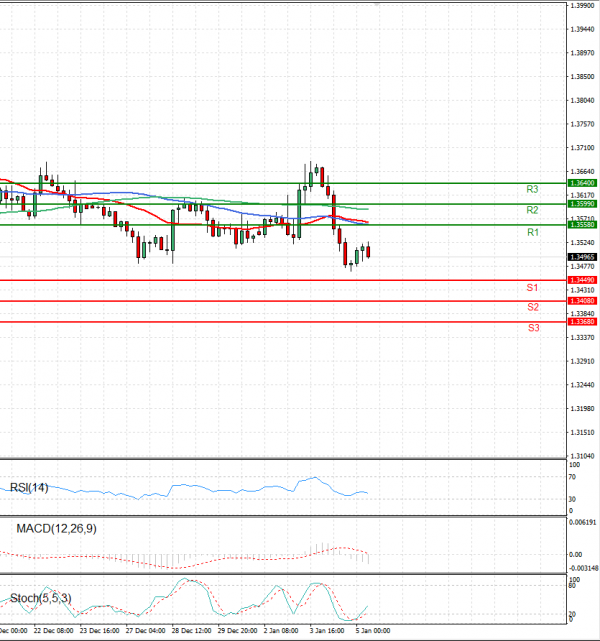600x641 pixels.
Task: Select the 1.35990 price tag
Action: click(x=582, y=204)
